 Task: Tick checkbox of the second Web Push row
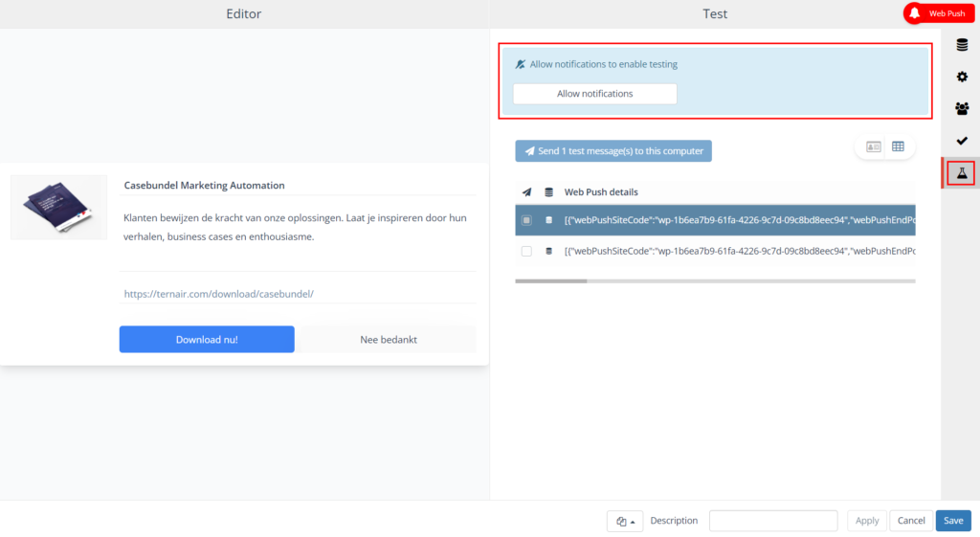coord(526,252)
